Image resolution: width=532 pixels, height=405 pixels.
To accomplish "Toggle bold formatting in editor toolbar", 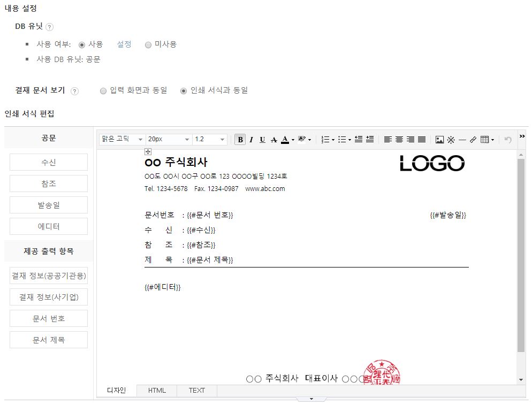I will coord(240,140).
